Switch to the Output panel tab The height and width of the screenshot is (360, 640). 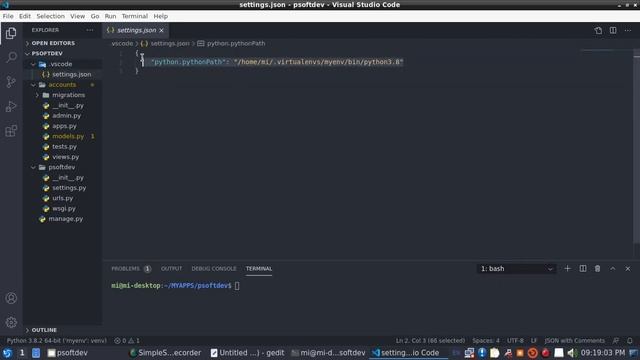[171, 269]
